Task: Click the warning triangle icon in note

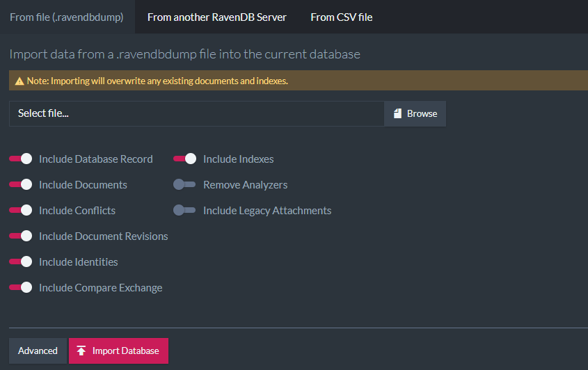Action: [x=19, y=81]
